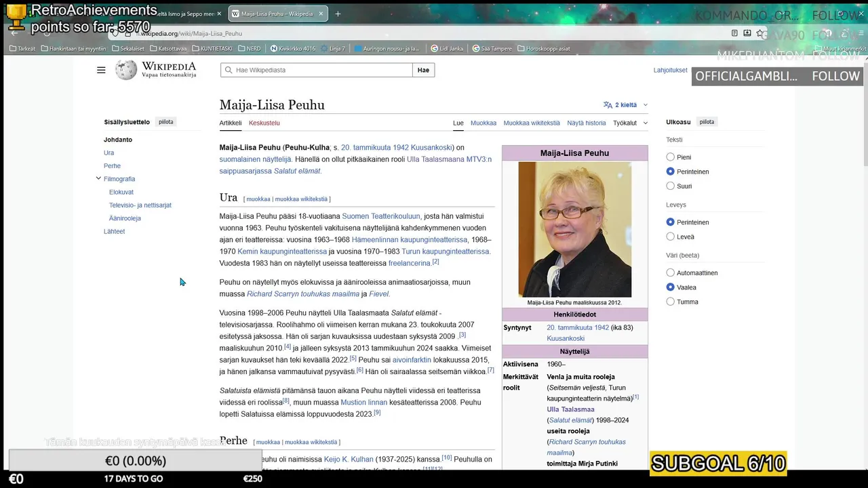Select the Vaalea color option
Screen dimensions: 868x488
[x=671, y=287]
